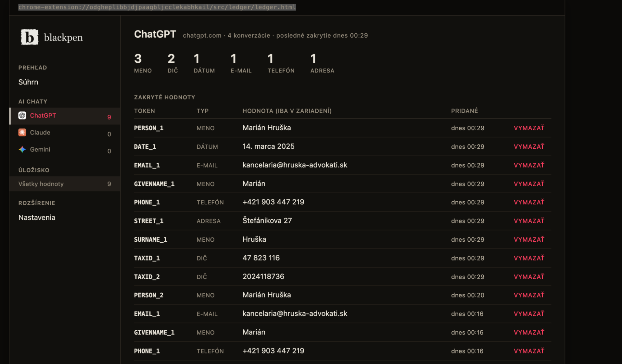Screen dimensions: 622x364
Task: Select the "1 TELEFÓN" statistic
Action: click(x=281, y=63)
